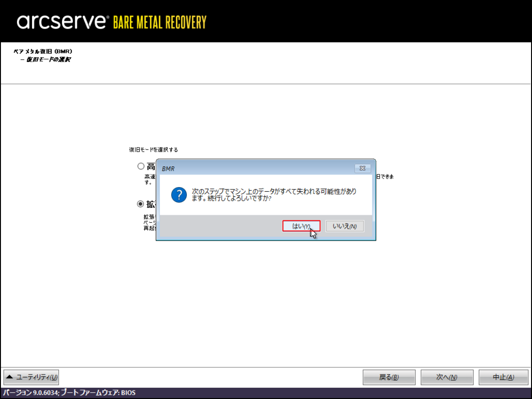Confirm with the はい(Y) button

302,226
